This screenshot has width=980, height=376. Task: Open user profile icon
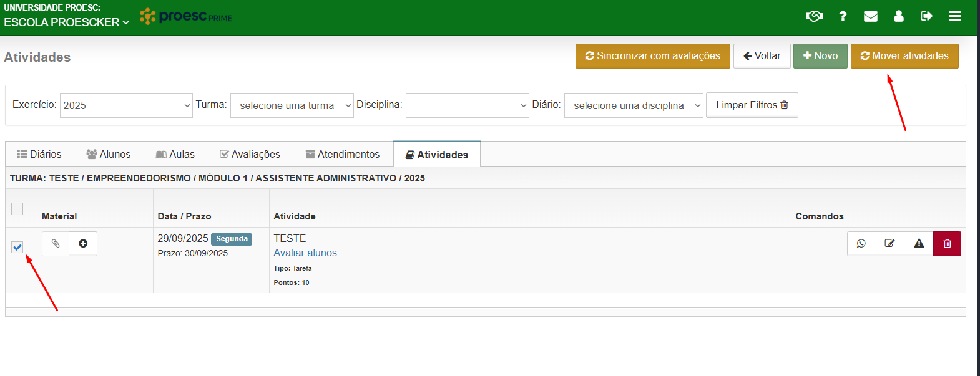[898, 16]
